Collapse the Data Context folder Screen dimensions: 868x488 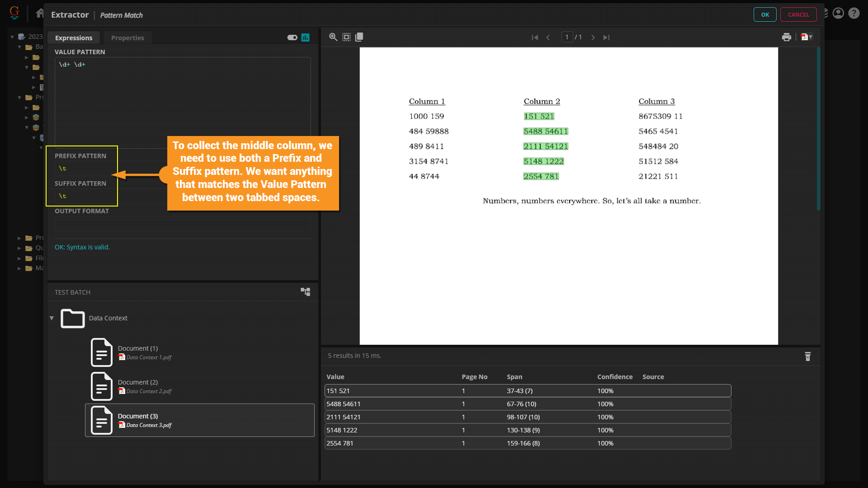tap(52, 318)
